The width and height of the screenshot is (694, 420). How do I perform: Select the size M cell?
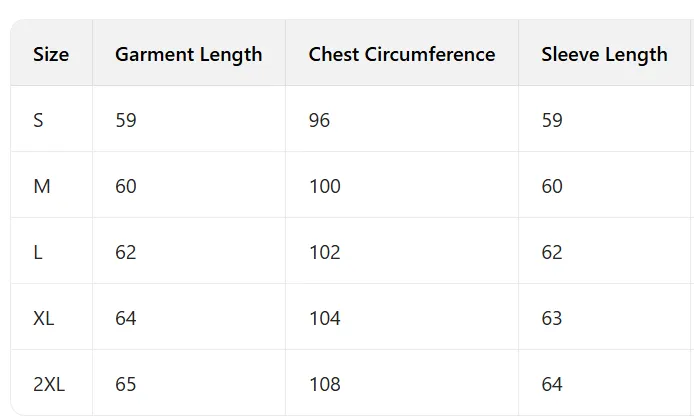pyautogui.click(x=42, y=186)
